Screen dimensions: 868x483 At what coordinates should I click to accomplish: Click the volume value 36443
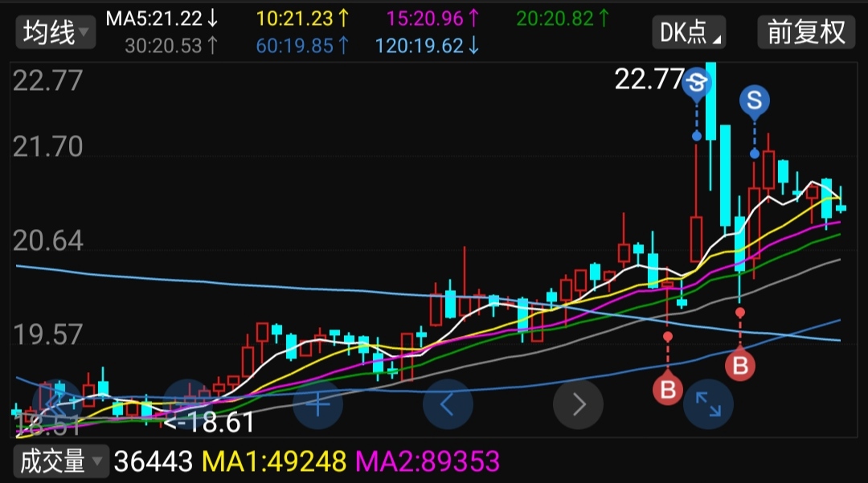(154, 461)
